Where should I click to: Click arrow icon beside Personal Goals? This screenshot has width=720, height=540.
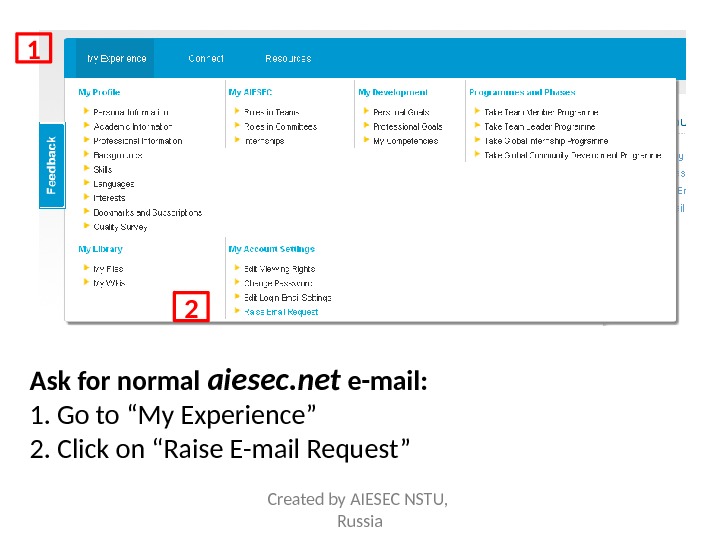(366, 112)
